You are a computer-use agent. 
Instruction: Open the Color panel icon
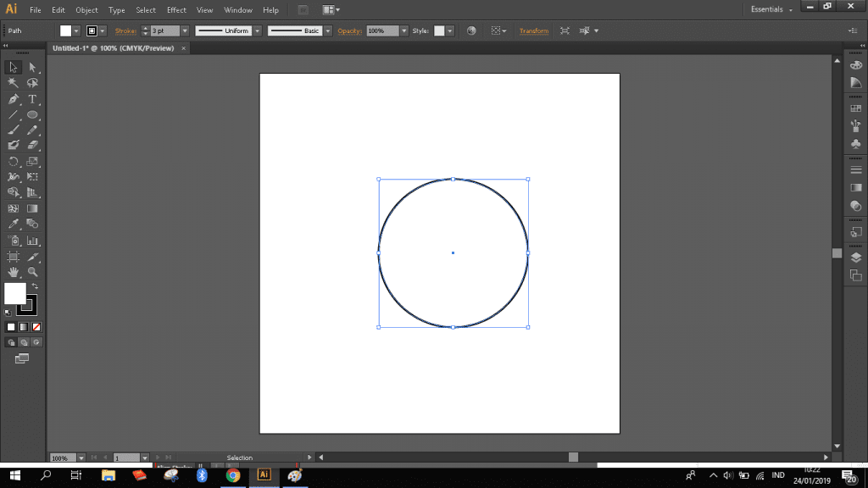(856, 65)
